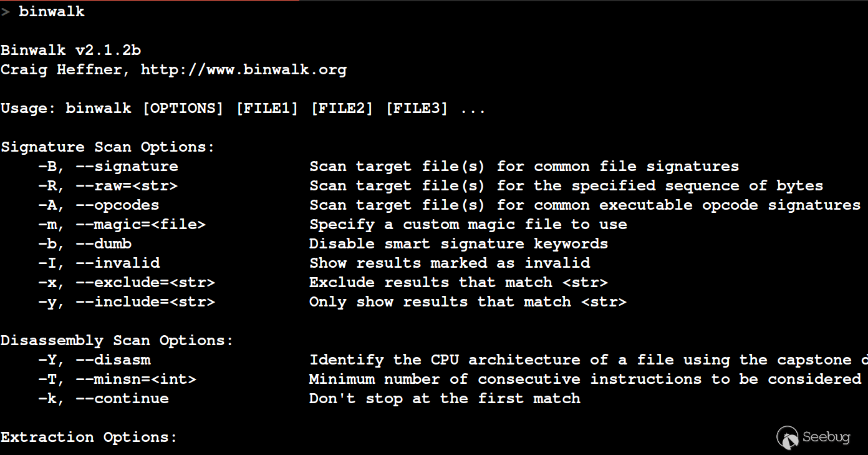Click the --include=<str> option
Screen dimensions: 868x455
point(145,302)
